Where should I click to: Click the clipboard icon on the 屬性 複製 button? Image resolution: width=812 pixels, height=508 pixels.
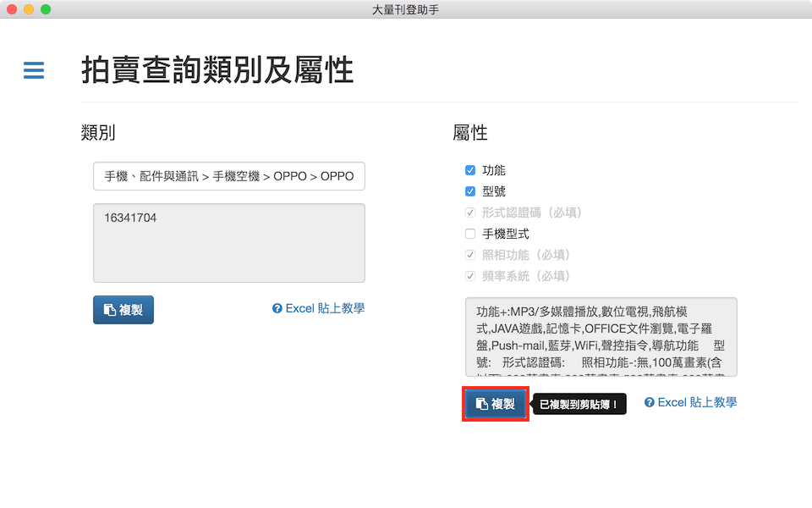click(x=481, y=404)
